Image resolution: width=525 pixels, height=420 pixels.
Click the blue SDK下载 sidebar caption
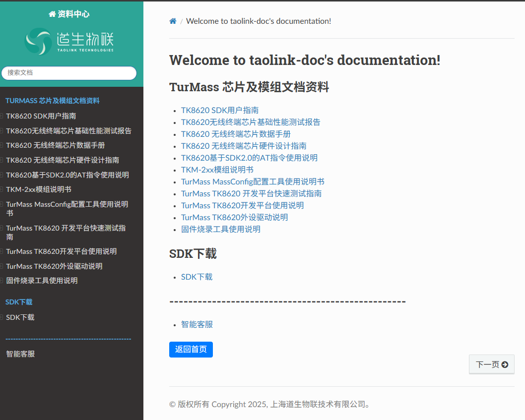pos(19,302)
